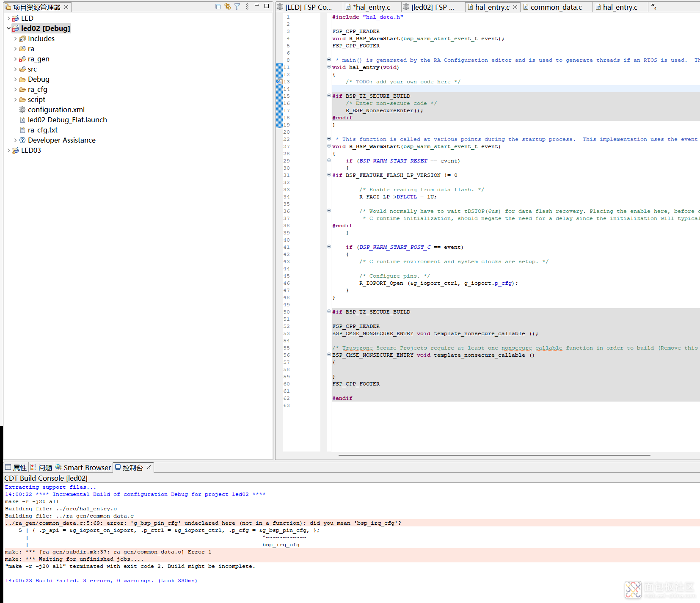This screenshot has width=700, height=603.
Task: Close the console (控制台) tab
Action: point(149,468)
